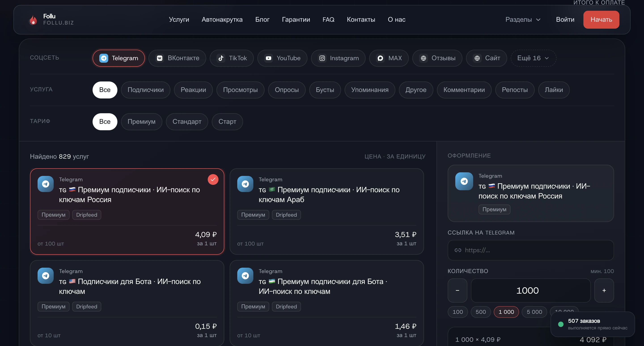Select Подписчики service filter
Viewport: 644px width, 346px height.
click(146, 90)
